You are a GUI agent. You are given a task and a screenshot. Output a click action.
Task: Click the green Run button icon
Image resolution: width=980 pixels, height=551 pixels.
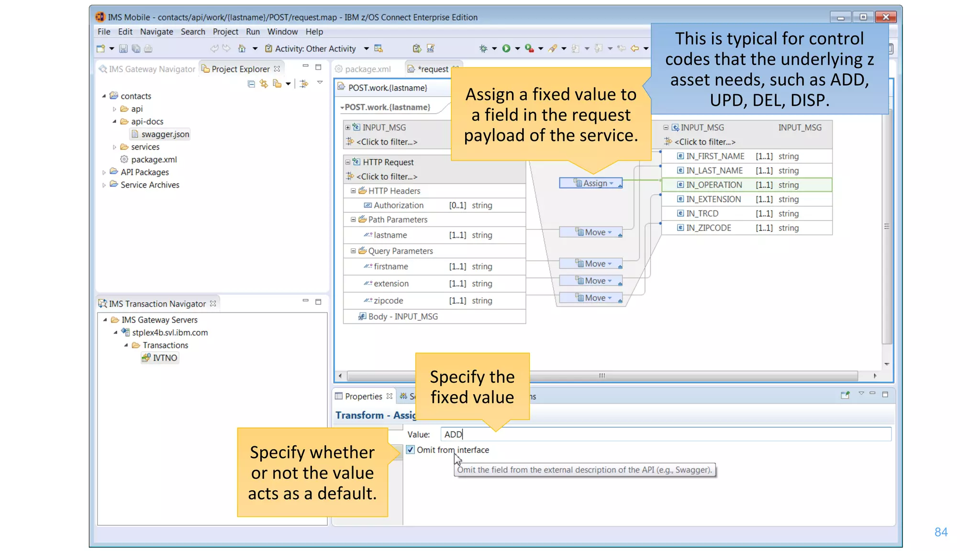click(506, 48)
